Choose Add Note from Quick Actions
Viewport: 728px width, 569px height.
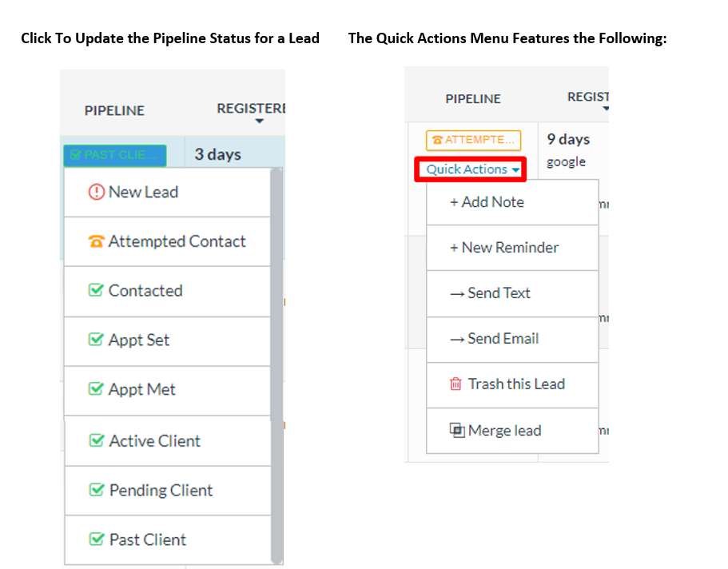512,202
